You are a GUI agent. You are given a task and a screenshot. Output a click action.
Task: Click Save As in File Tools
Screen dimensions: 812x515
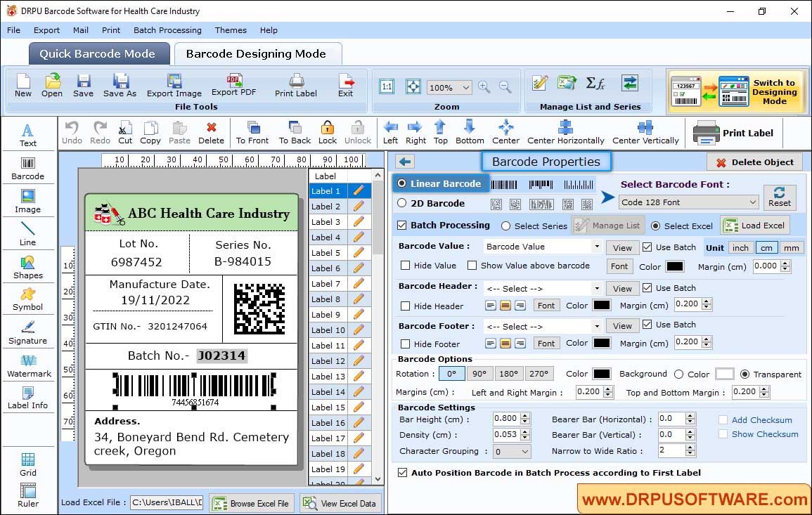(120, 86)
